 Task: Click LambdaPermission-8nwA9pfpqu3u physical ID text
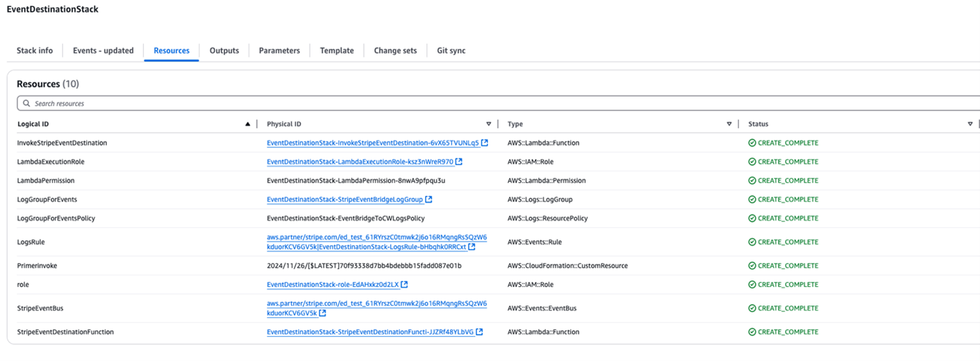[x=356, y=180]
